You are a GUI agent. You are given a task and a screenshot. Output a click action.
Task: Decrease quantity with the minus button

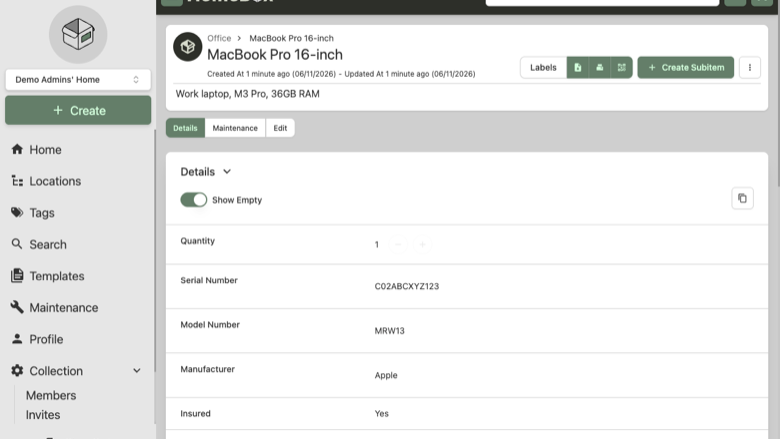tap(398, 245)
